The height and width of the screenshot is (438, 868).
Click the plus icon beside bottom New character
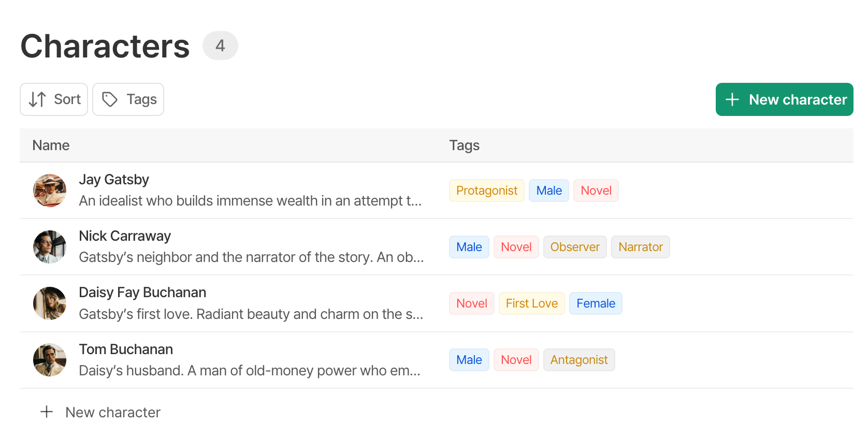(47, 412)
